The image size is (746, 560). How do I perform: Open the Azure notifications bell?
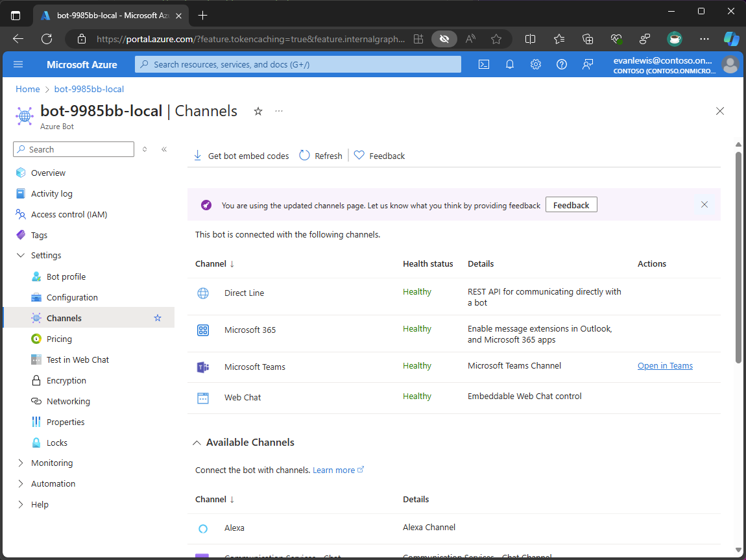510,64
